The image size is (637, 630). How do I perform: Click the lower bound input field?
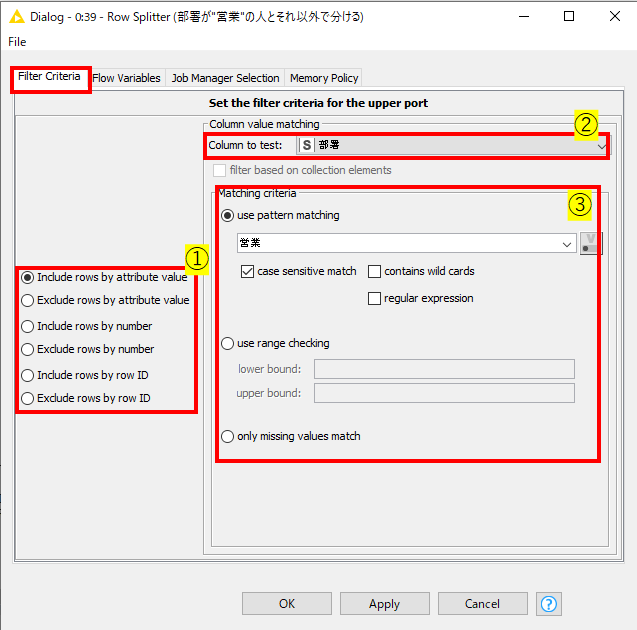click(x=444, y=369)
